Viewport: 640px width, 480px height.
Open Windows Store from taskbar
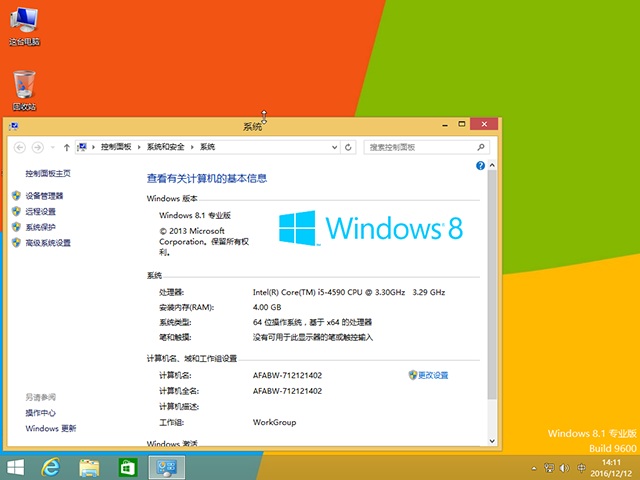coord(127,468)
